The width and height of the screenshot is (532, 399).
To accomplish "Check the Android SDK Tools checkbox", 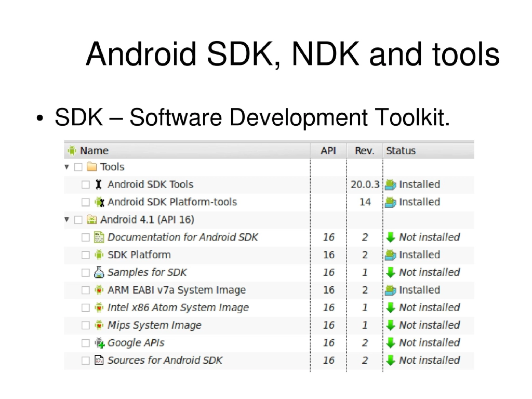I will click(86, 184).
